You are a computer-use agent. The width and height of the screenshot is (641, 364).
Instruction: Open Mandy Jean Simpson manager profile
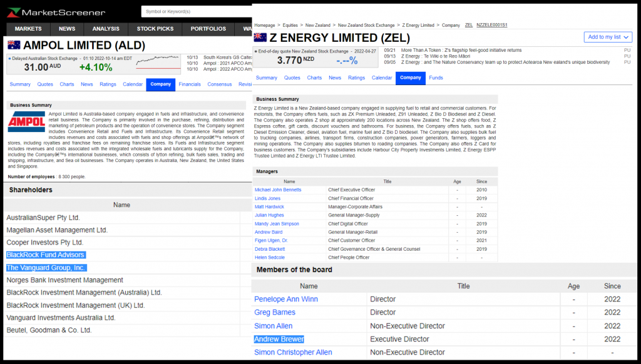click(x=277, y=224)
